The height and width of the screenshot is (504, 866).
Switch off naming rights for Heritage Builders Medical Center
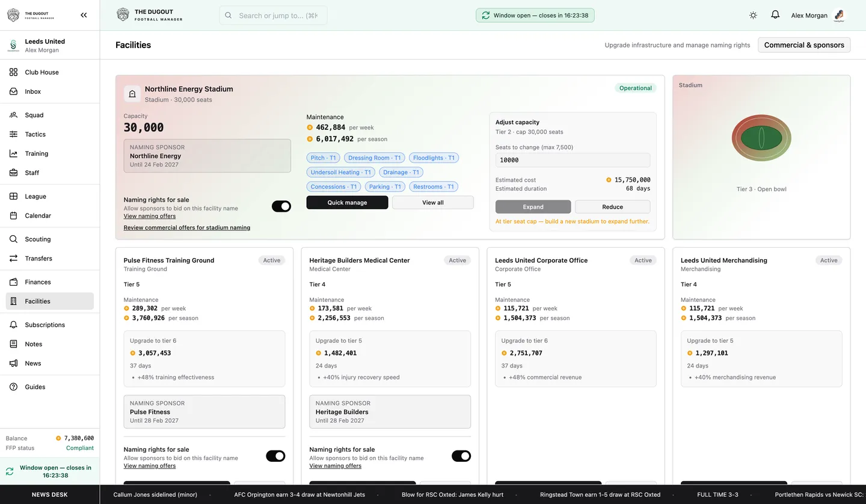pos(461,456)
